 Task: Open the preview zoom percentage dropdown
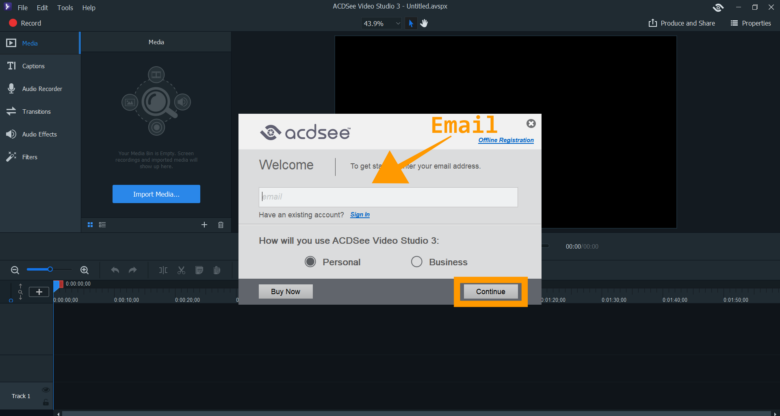(382, 23)
